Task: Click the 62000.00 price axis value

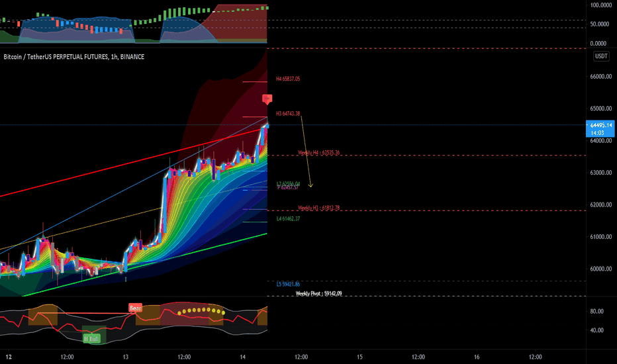Action: (x=601, y=205)
